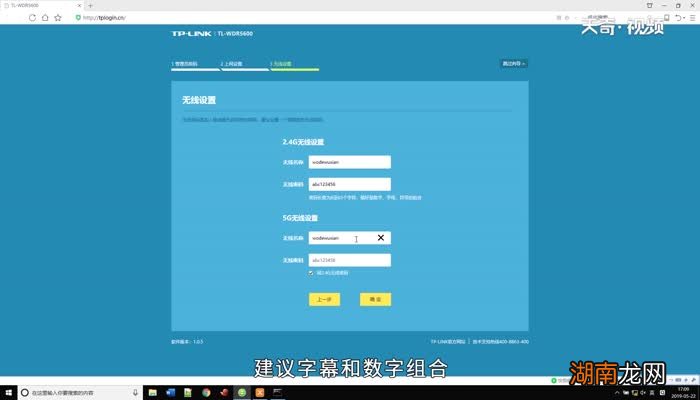Open the red bird taskbar app
The width and height of the screenshot is (700, 400).
tap(224, 393)
